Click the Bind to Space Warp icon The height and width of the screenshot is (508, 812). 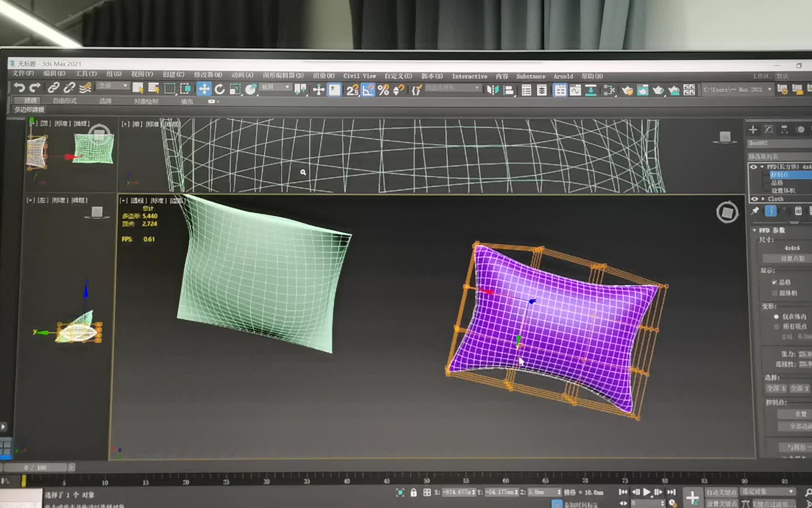coord(85,87)
